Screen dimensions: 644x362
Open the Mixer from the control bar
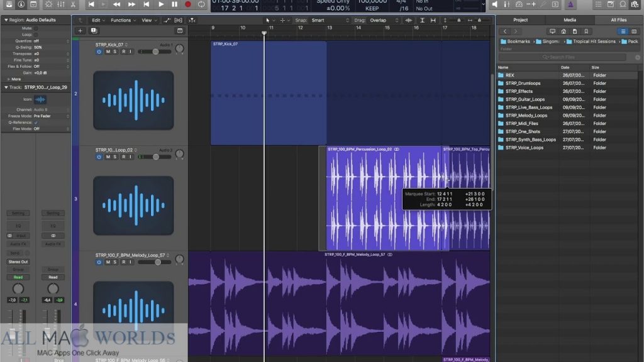[x=60, y=6]
